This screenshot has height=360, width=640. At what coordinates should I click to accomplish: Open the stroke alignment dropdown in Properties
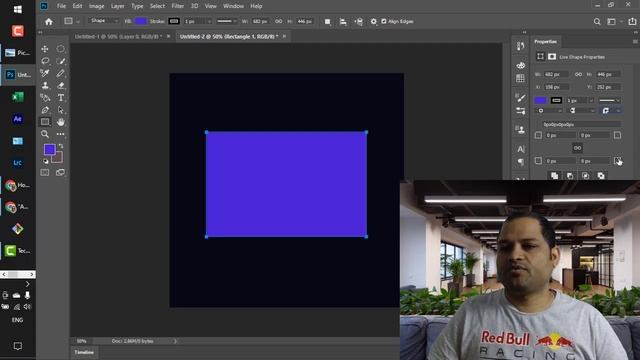pyautogui.click(x=549, y=111)
